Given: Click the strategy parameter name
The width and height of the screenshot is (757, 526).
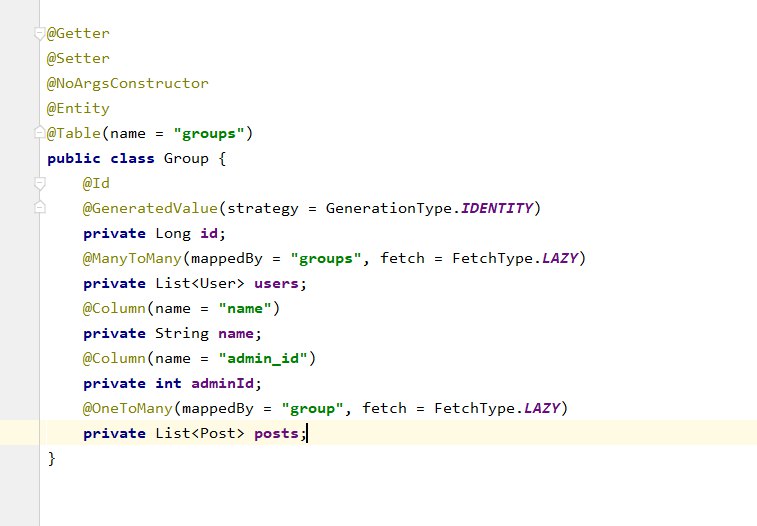Looking at the screenshot, I should pyautogui.click(x=263, y=208).
